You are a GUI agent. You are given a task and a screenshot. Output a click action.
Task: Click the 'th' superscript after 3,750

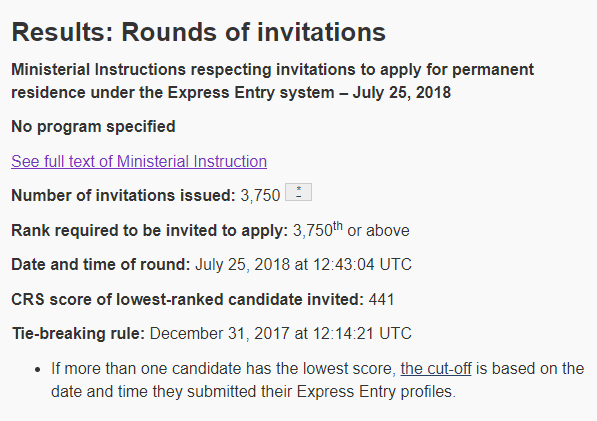338,226
